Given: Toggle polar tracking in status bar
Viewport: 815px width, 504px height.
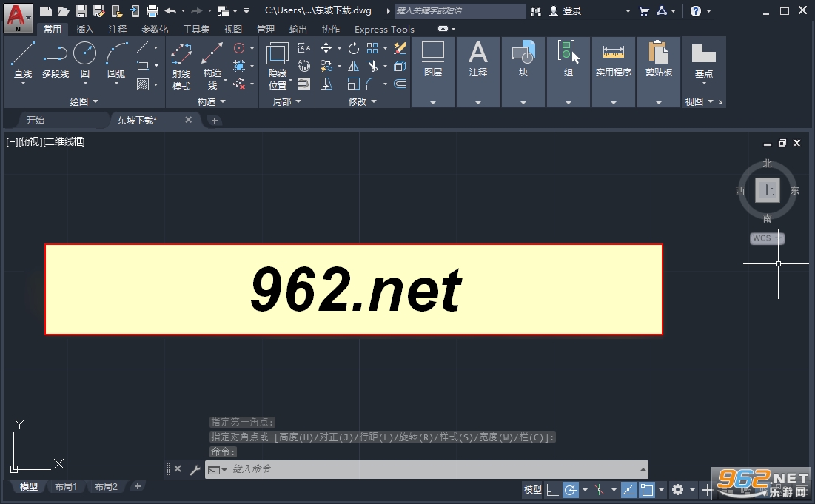Looking at the screenshot, I should (571, 489).
